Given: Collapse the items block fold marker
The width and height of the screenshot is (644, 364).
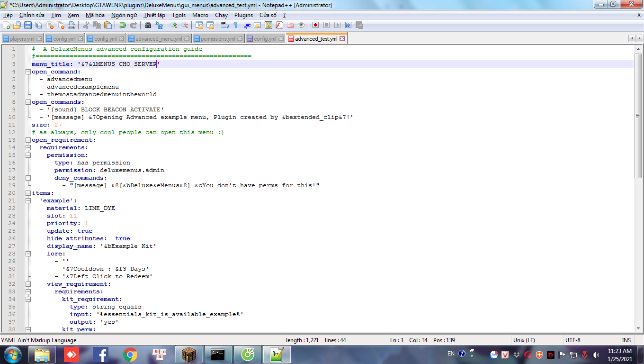Looking at the screenshot, I should pyautogui.click(x=28, y=193).
